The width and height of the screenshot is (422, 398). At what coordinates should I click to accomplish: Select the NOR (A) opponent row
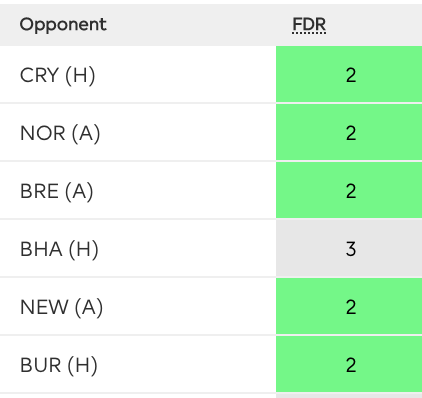(211, 133)
